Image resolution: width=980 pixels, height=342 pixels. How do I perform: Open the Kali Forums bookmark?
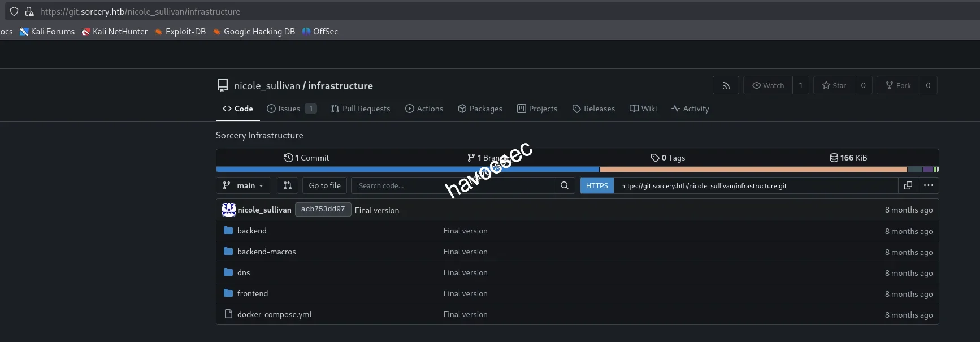point(47,32)
